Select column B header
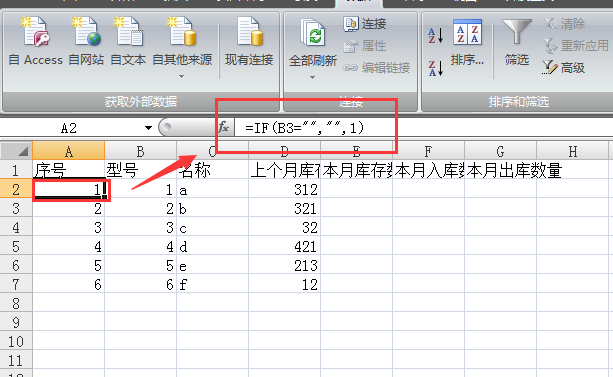The width and height of the screenshot is (613, 377). tap(140, 151)
